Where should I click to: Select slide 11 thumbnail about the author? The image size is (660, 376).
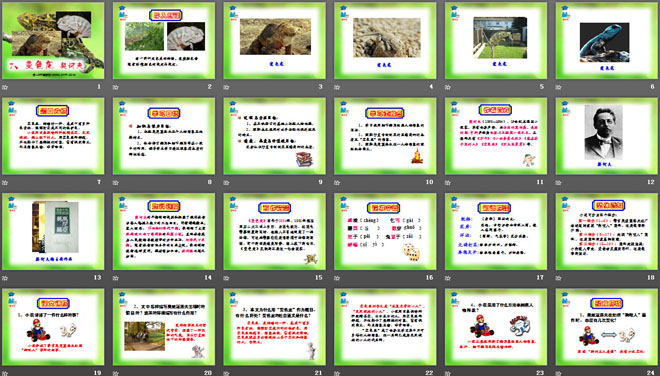496,136
